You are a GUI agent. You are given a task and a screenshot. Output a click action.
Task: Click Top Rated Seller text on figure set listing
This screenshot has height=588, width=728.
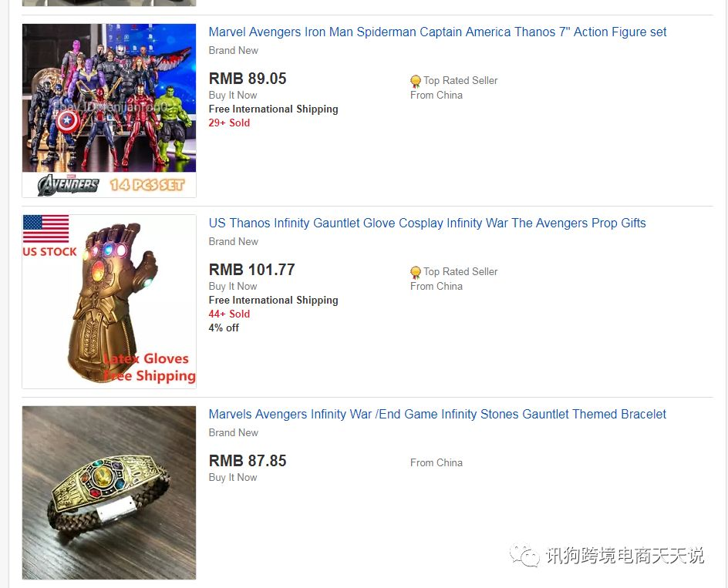click(x=460, y=81)
